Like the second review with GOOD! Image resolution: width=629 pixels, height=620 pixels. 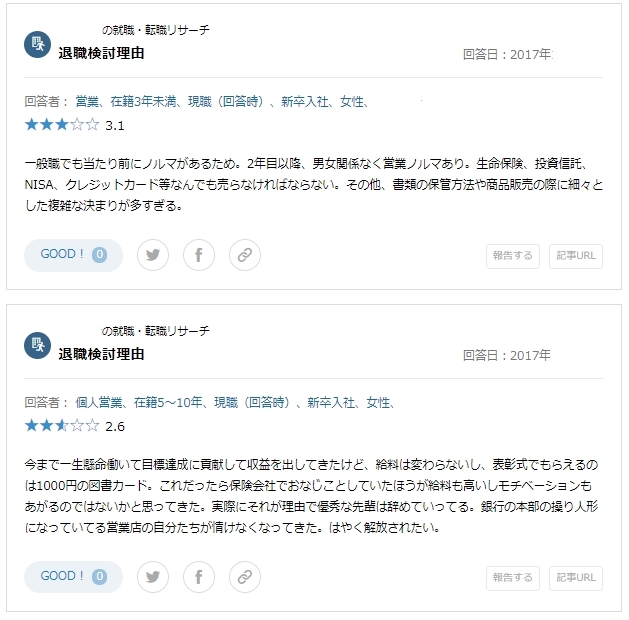click(x=73, y=577)
